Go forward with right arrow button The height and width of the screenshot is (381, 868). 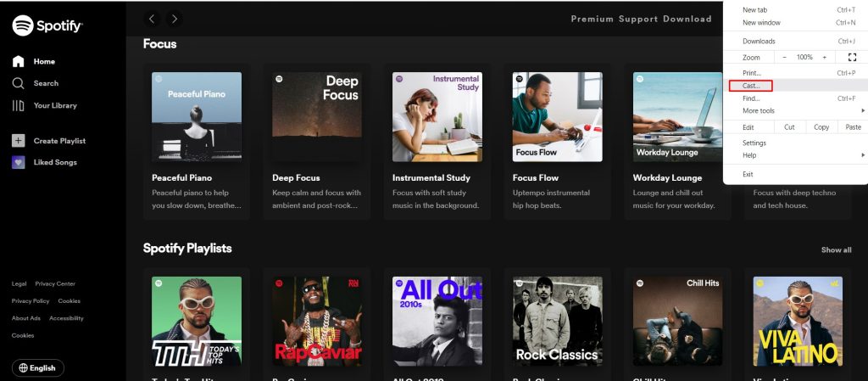pos(175,19)
